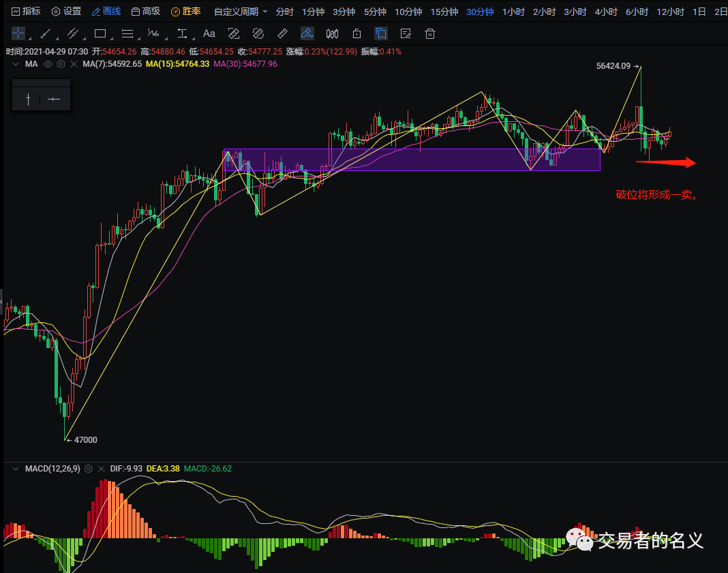
Task: Click the vertical line icon in floating panel
Action: click(x=29, y=99)
